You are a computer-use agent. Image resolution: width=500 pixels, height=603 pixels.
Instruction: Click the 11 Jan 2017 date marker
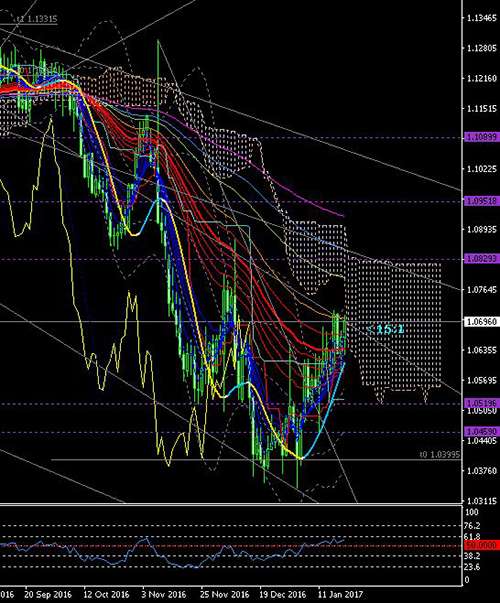point(340,594)
